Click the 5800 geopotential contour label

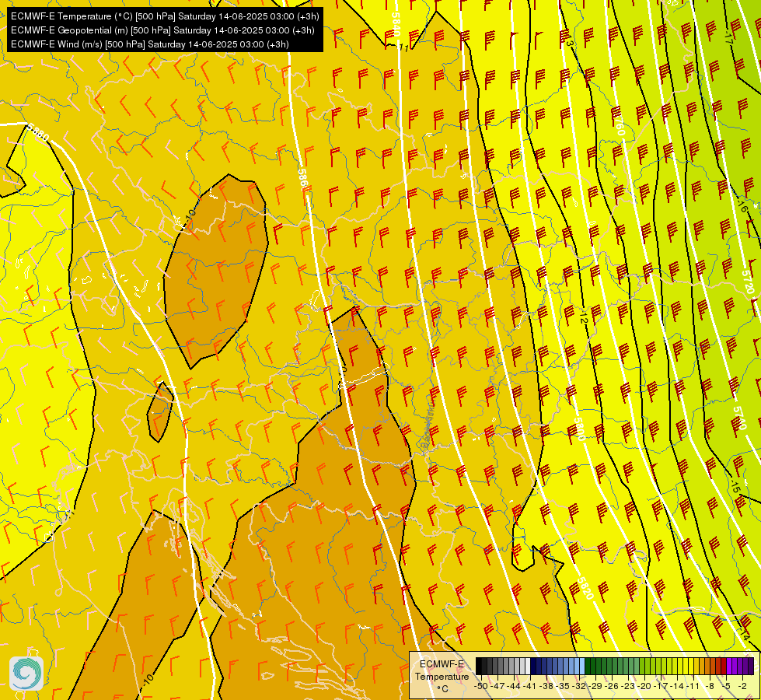(579, 429)
